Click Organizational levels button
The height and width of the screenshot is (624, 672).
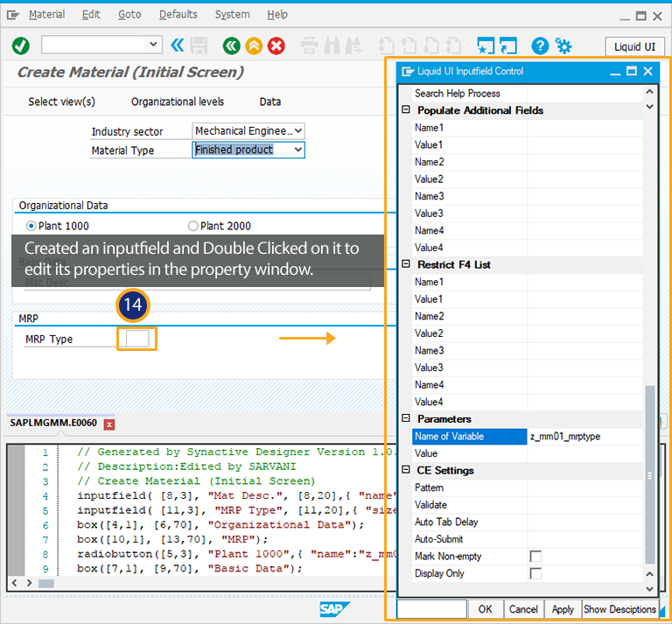point(178,102)
